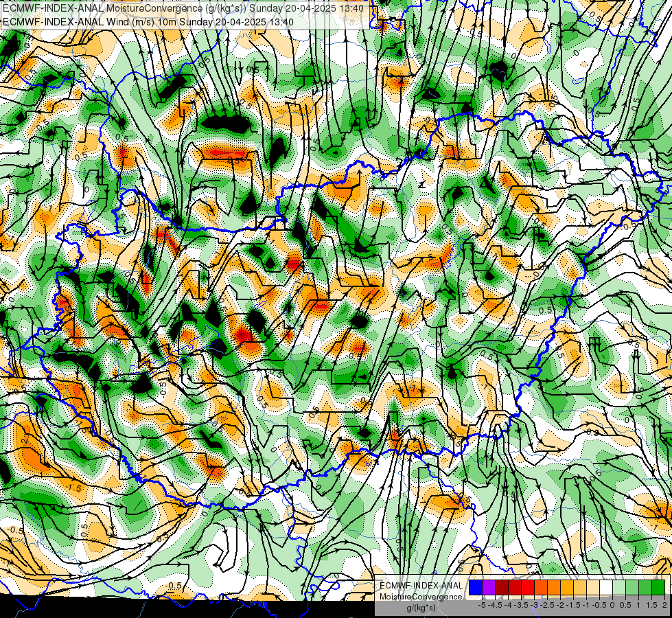Click the purple legend swatch between -5 and -4.5
Screen dimensions: 672x618
(489, 587)
